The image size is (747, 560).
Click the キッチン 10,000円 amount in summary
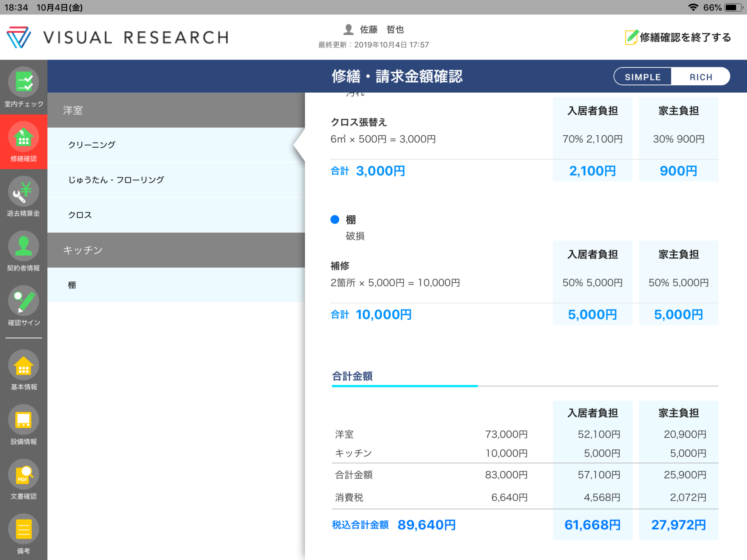tap(506, 453)
